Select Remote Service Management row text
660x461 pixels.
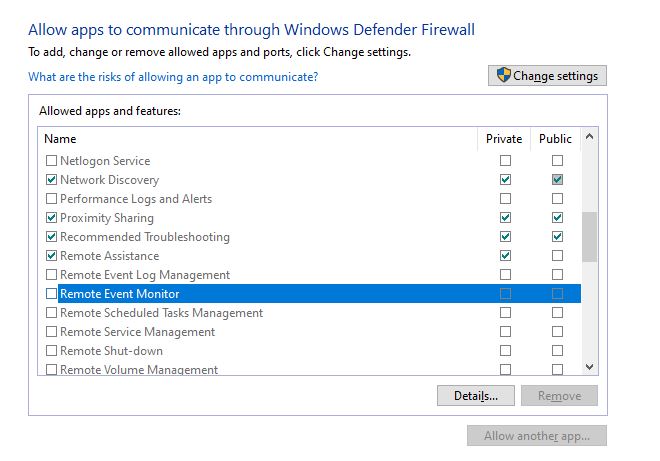(137, 332)
